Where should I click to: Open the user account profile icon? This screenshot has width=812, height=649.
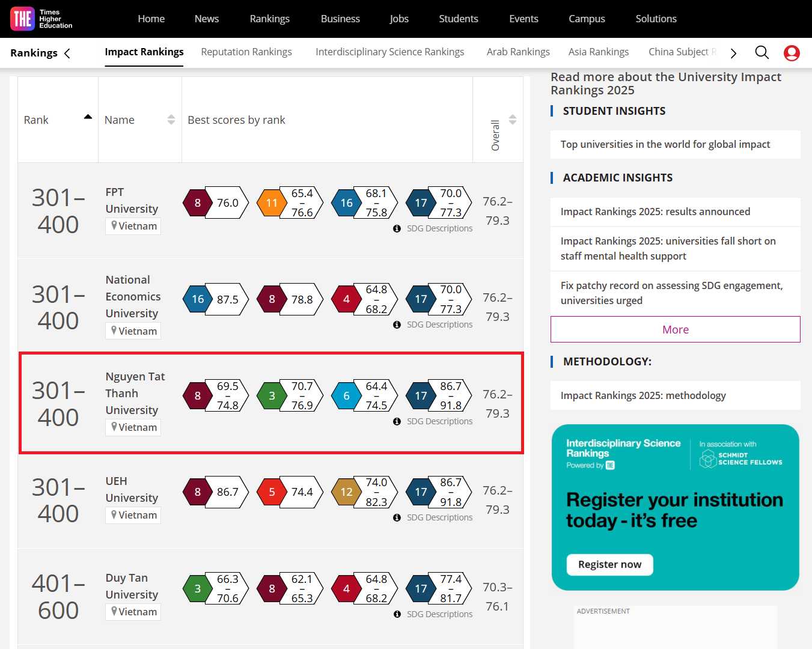(792, 53)
